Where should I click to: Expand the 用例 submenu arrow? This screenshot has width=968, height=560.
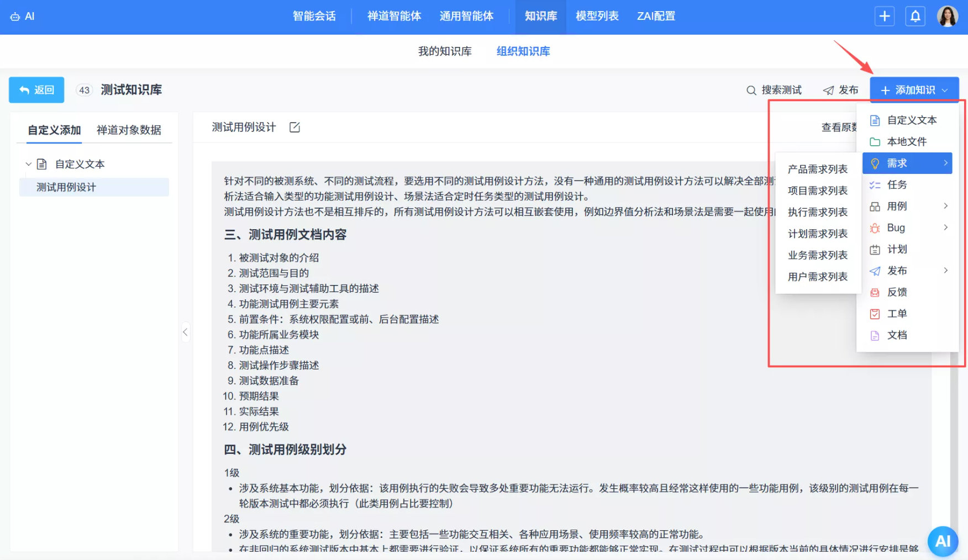pyautogui.click(x=946, y=206)
